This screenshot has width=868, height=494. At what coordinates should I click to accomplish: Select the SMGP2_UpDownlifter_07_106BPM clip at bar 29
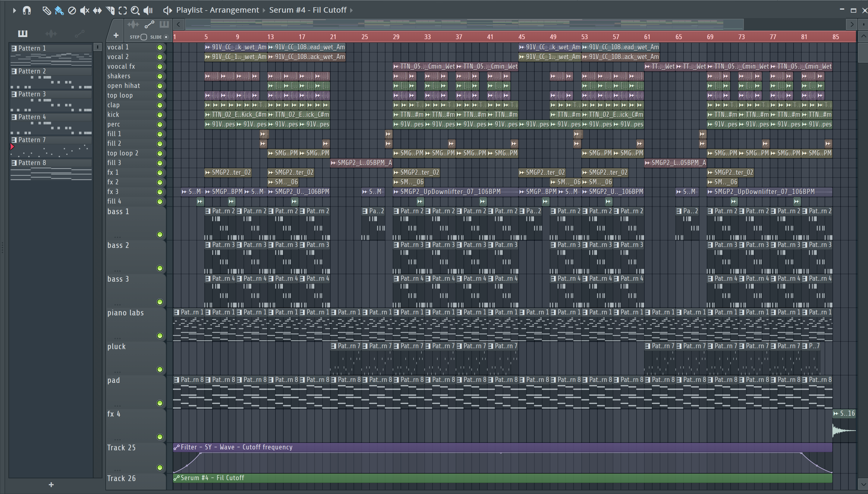[x=456, y=192]
